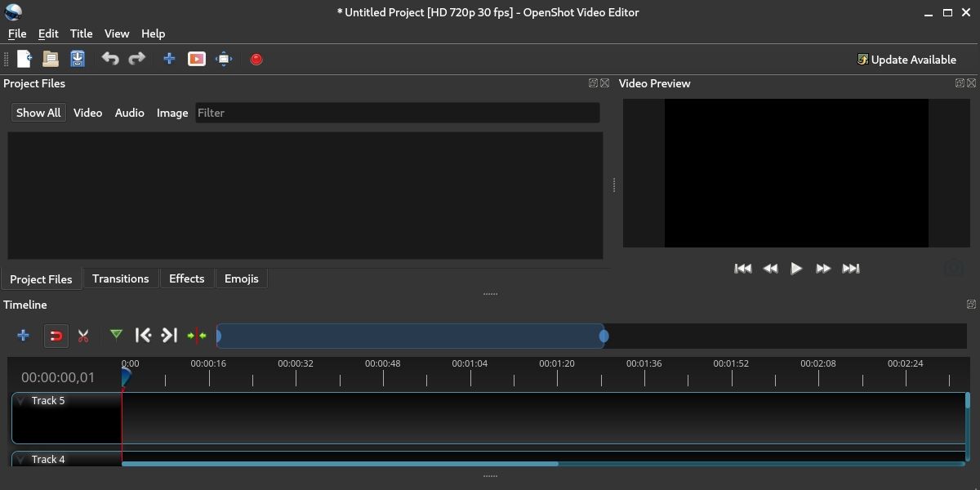
Task: Collapse the Track 4 header
Action: tap(20, 459)
